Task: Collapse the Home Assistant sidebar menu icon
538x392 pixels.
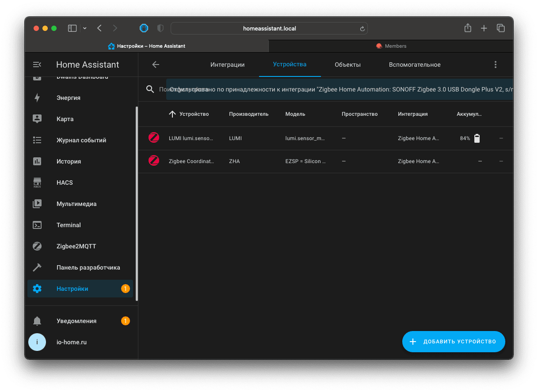Action: (37, 65)
